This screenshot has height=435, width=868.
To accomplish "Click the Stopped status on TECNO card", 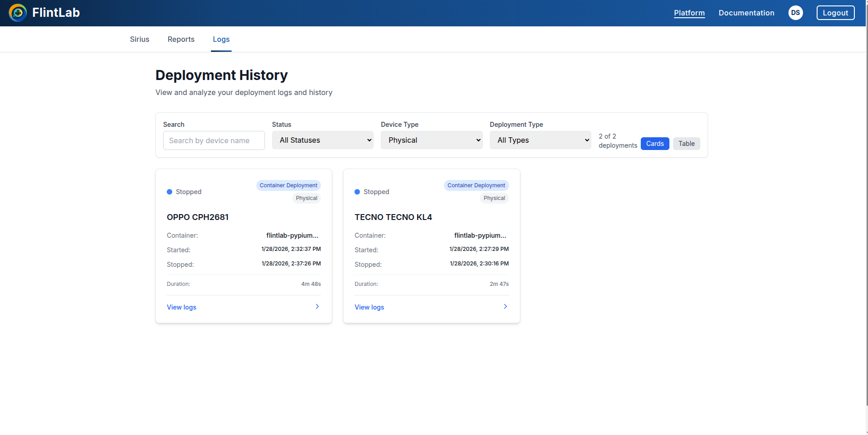I will click(376, 192).
